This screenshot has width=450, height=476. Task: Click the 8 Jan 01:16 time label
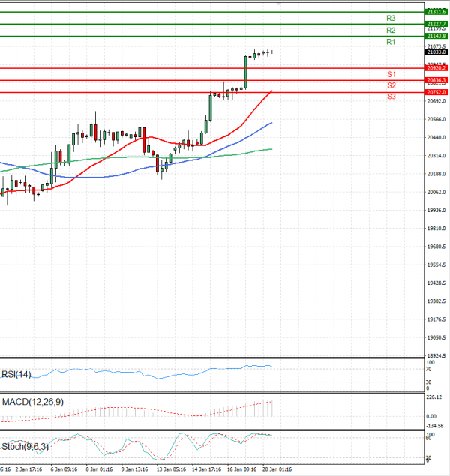[99, 469]
